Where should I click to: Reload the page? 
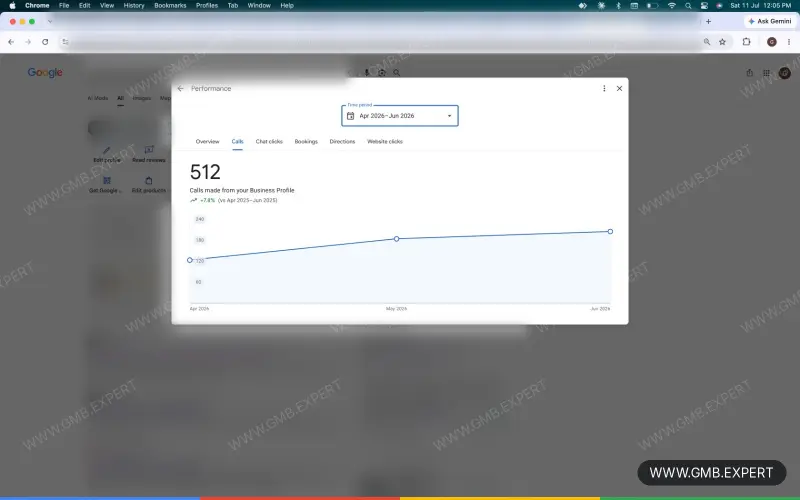[45, 42]
